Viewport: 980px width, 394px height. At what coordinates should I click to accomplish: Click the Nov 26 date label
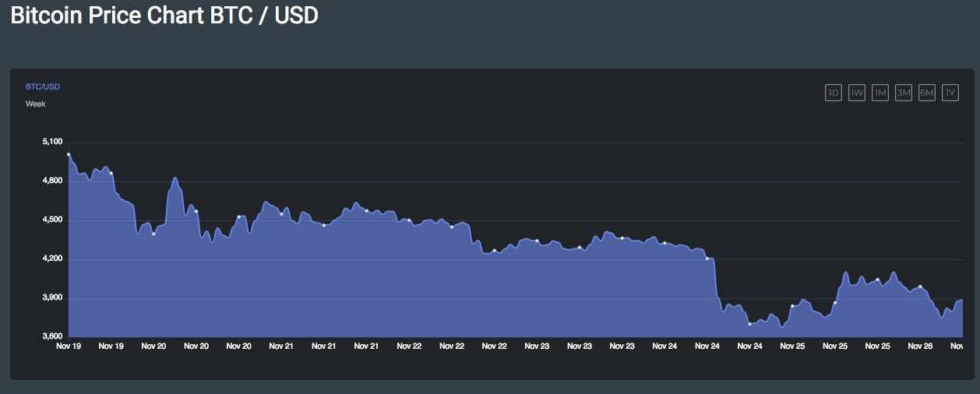pyautogui.click(x=920, y=346)
